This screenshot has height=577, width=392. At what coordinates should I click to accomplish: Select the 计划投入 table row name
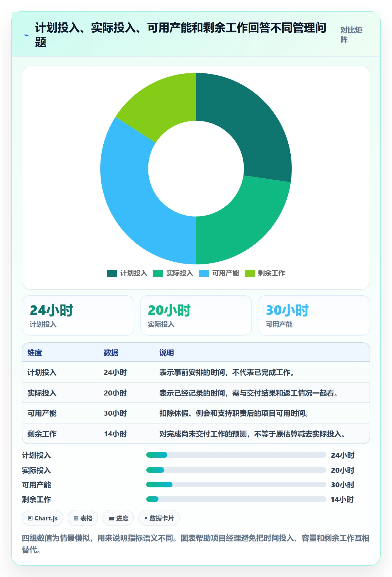[42, 372]
